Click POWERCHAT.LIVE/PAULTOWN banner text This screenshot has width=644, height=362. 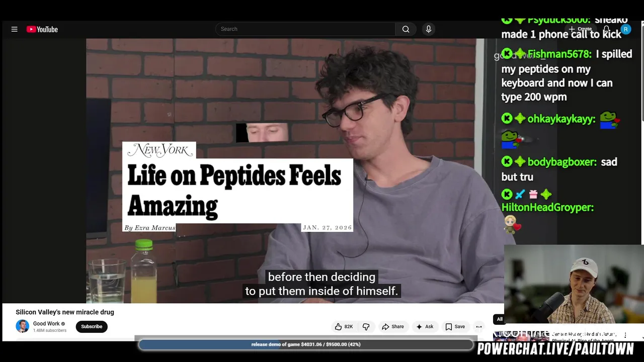coord(555,349)
